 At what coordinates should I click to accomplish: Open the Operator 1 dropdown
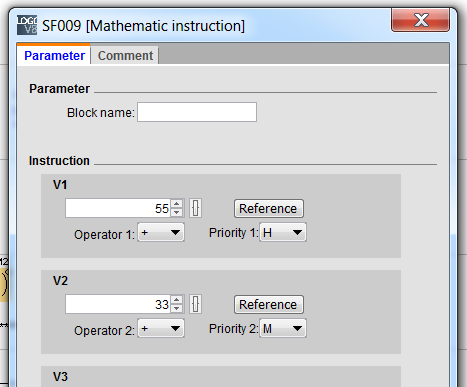tap(161, 232)
